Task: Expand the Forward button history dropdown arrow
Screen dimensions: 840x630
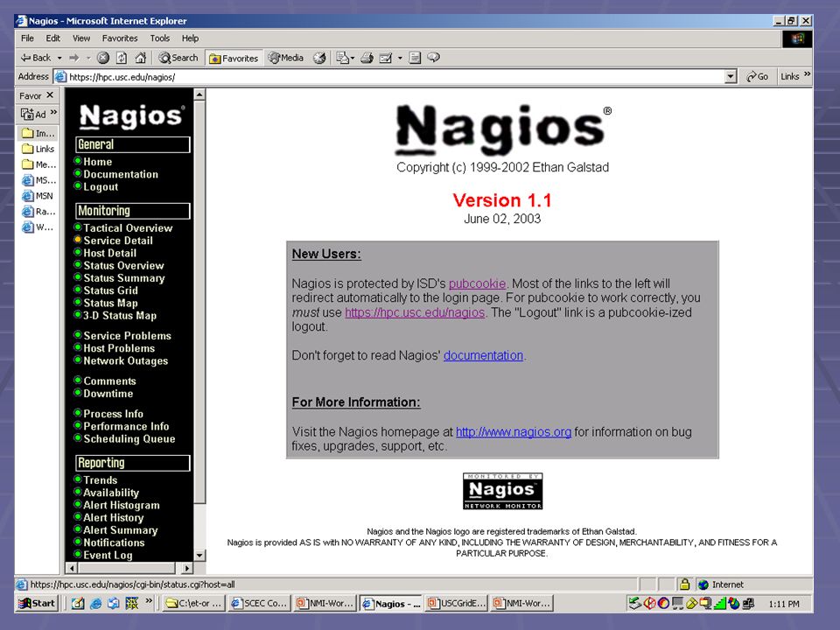Action: click(x=88, y=58)
